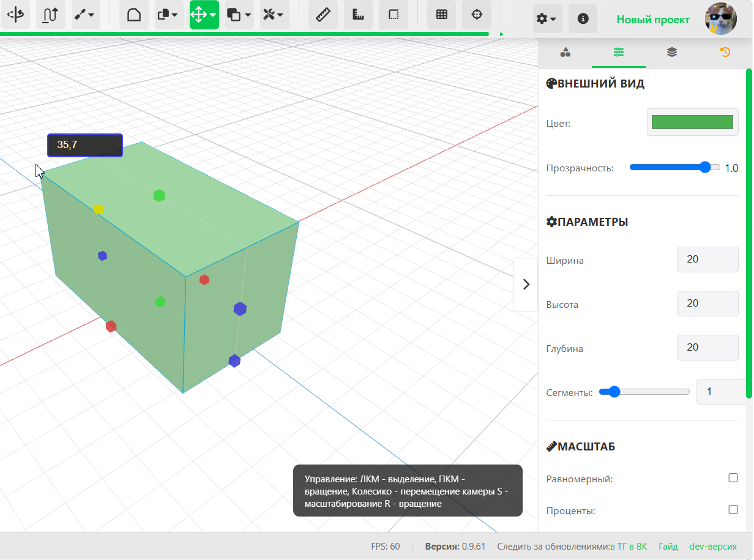Screen dimensions: 754x560
Task: Switch to the orange history tab
Action: (725, 52)
